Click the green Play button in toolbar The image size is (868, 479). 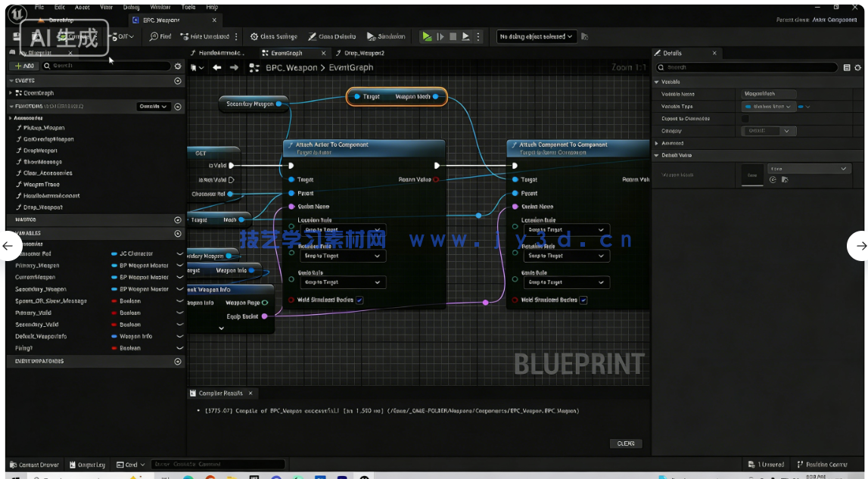(428, 36)
